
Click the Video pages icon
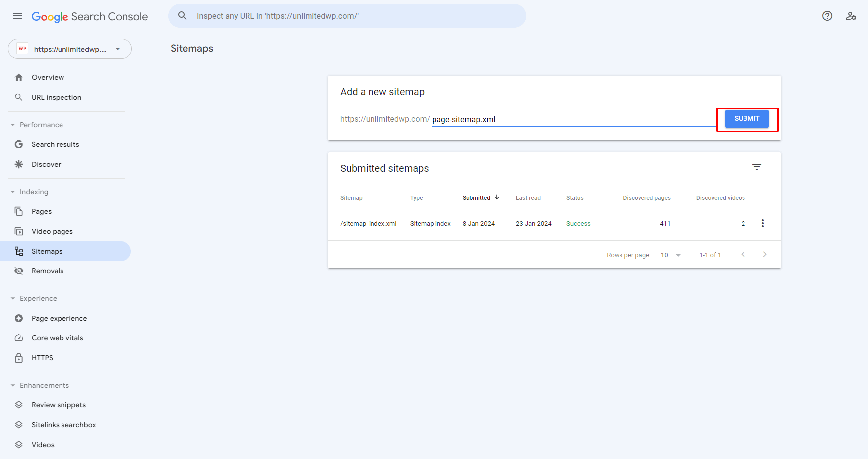point(19,231)
